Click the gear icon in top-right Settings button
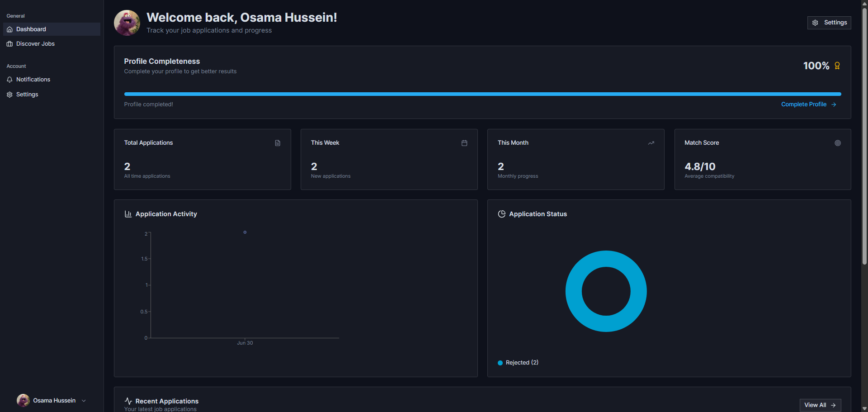Viewport: 868px width, 412px height. [x=815, y=23]
